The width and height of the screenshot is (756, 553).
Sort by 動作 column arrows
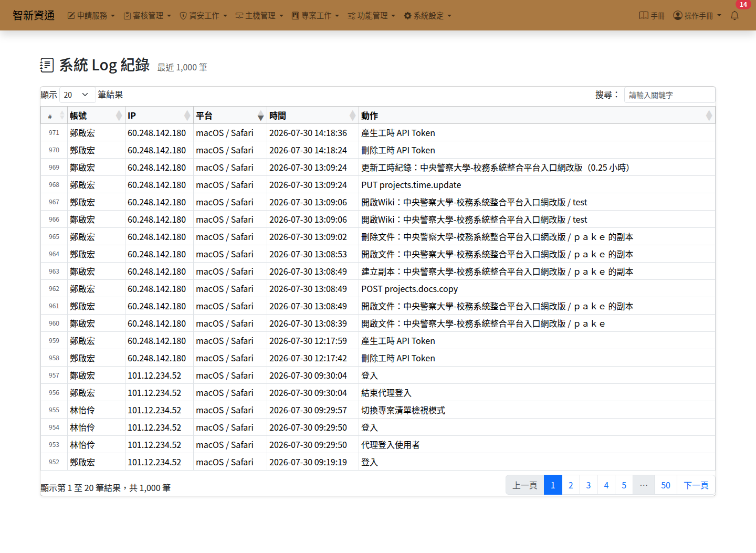(709, 116)
